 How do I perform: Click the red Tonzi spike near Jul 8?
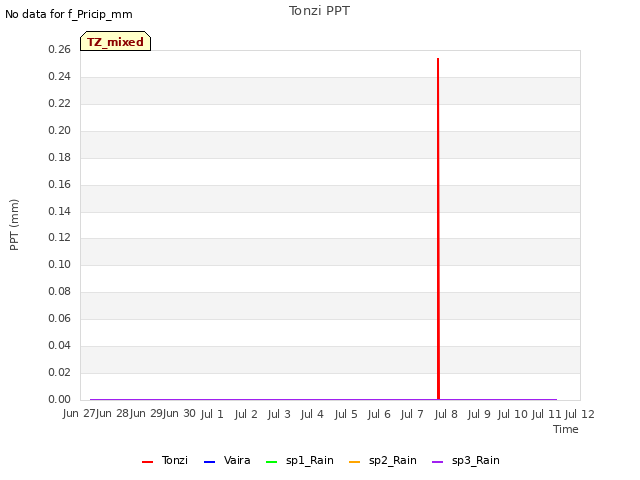point(438,229)
